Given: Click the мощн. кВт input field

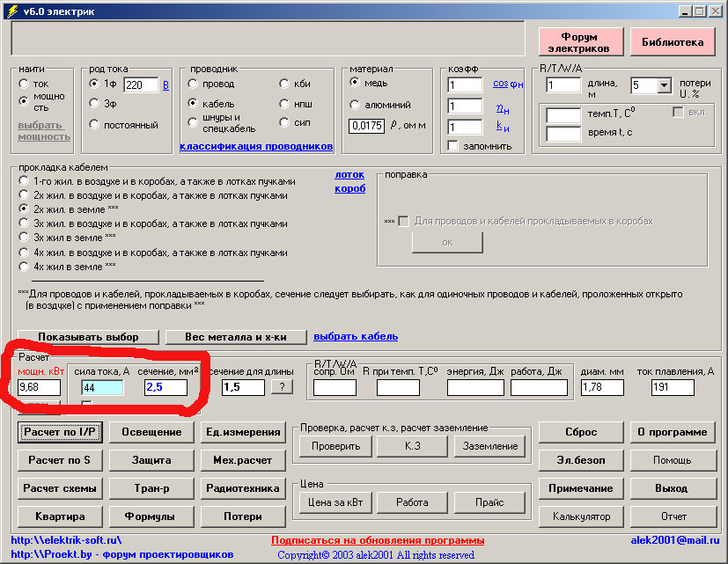Looking at the screenshot, I should tap(39, 388).
